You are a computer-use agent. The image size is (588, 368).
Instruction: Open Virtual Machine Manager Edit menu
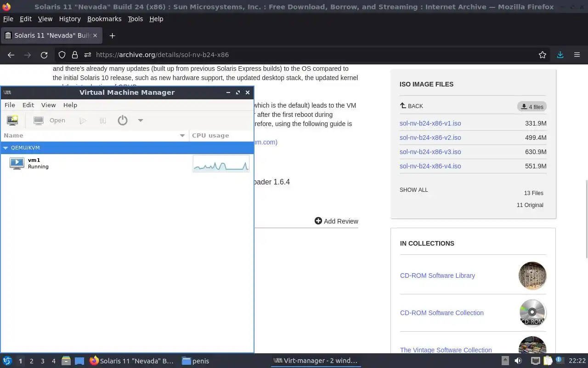(28, 105)
